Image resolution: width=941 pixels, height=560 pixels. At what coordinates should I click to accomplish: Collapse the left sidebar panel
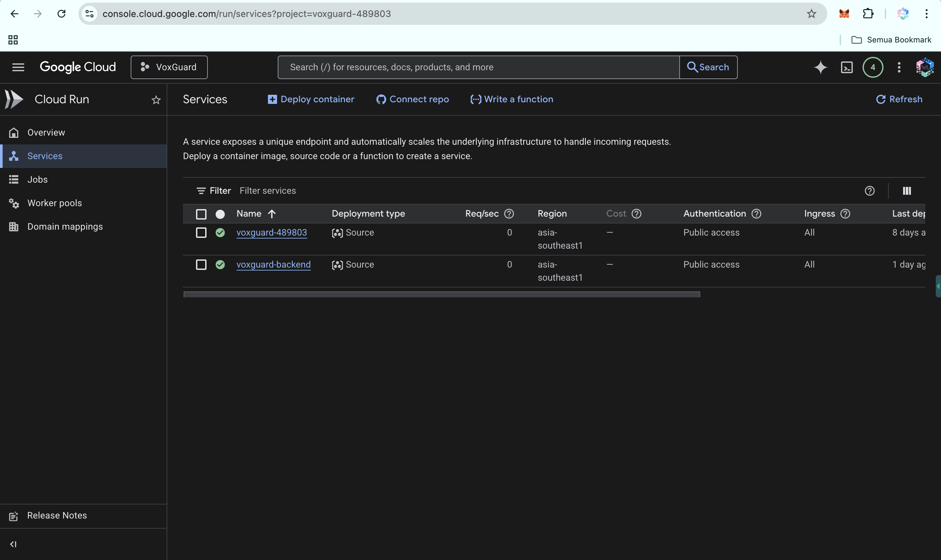click(x=13, y=544)
